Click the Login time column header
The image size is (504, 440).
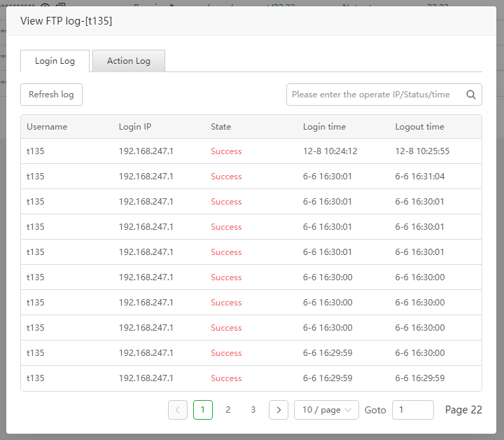point(324,127)
